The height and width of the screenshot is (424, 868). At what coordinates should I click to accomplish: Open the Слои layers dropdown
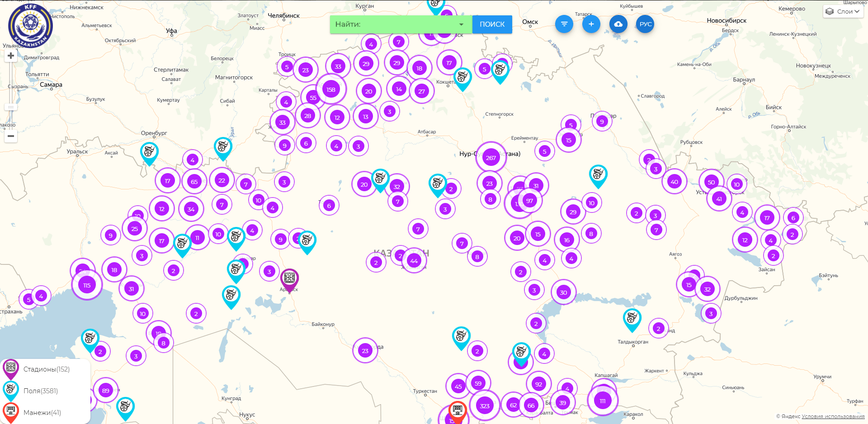[x=843, y=11]
